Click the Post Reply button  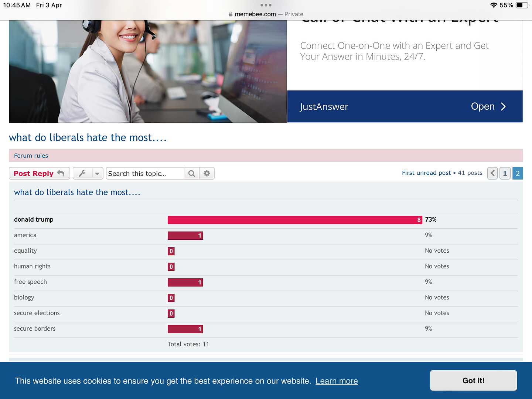(x=40, y=173)
